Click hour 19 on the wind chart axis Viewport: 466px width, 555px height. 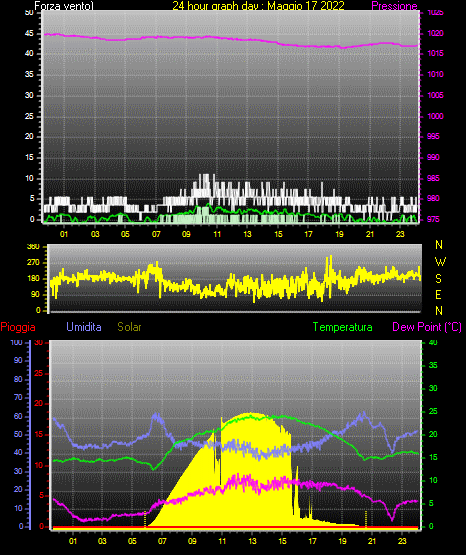(339, 234)
